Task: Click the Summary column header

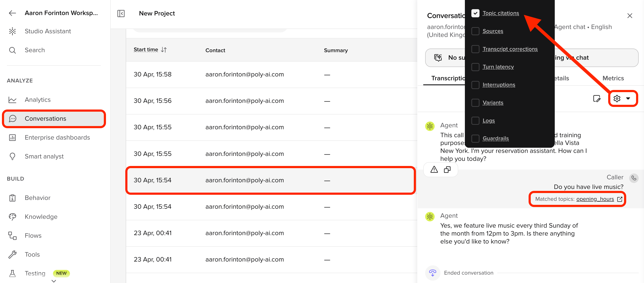Action: click(336, 50)
